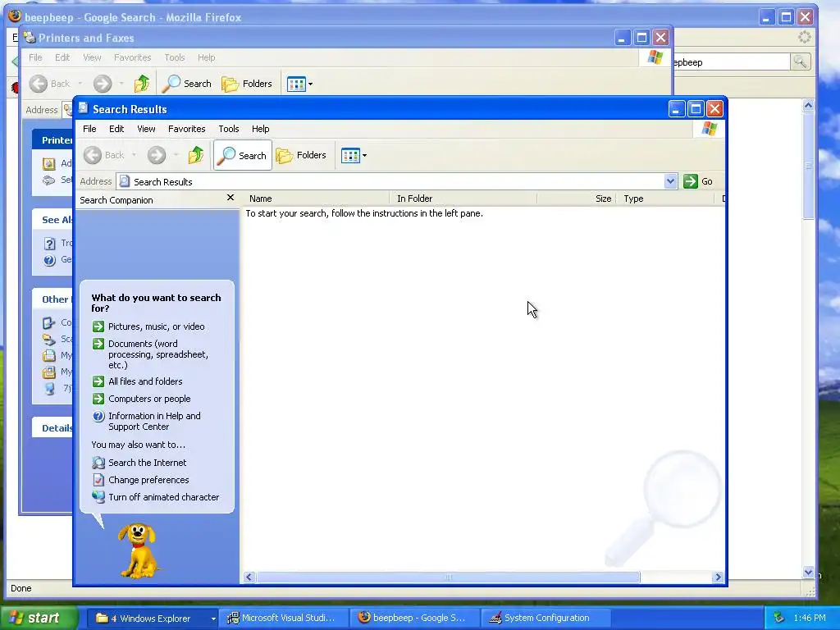Screen dimensions: 840x630
Task: Open Help menu in Search Results window
Action: pyautogui.click(x=260, y=129)
